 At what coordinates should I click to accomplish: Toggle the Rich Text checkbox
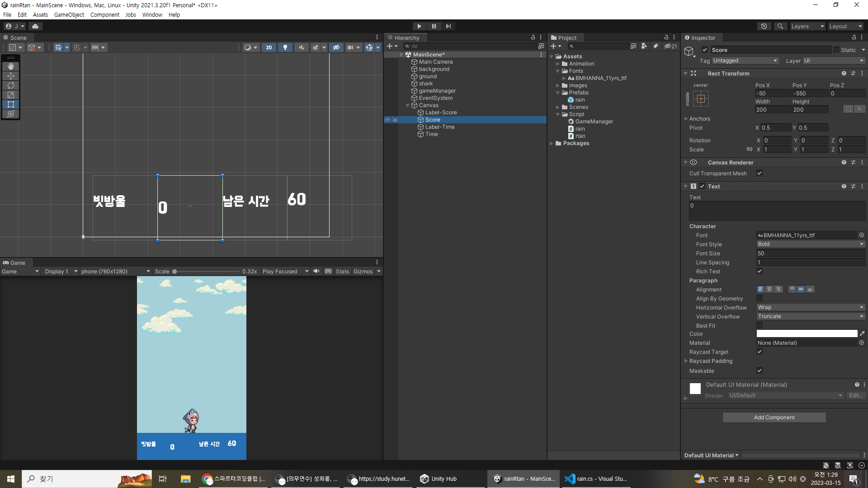759,272
